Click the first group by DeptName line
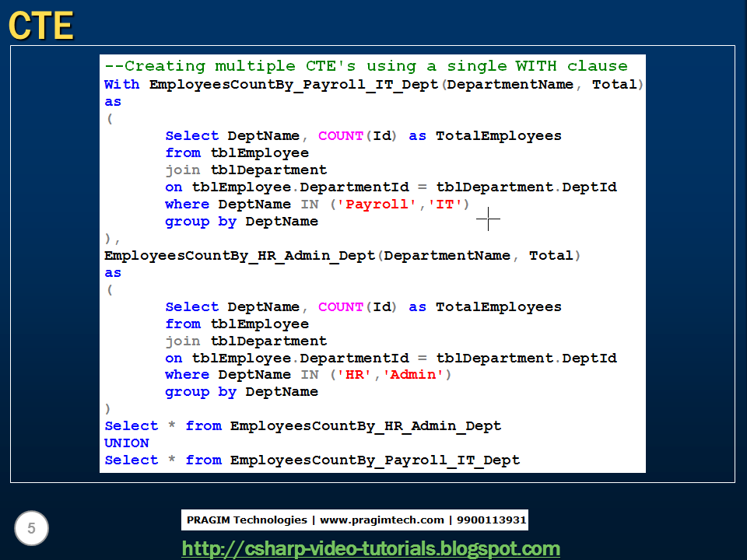 click(x=241, y=221)
